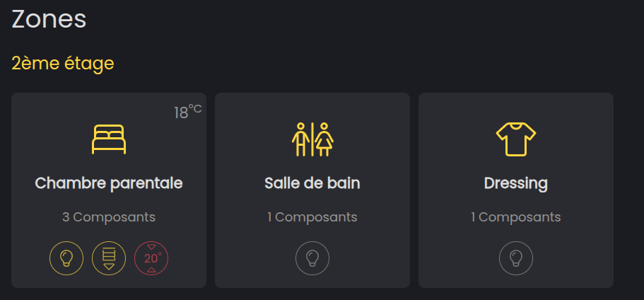Click the bed icon for Chambre parentale
The width and height of the screenshot is (644, 300).
109,139
